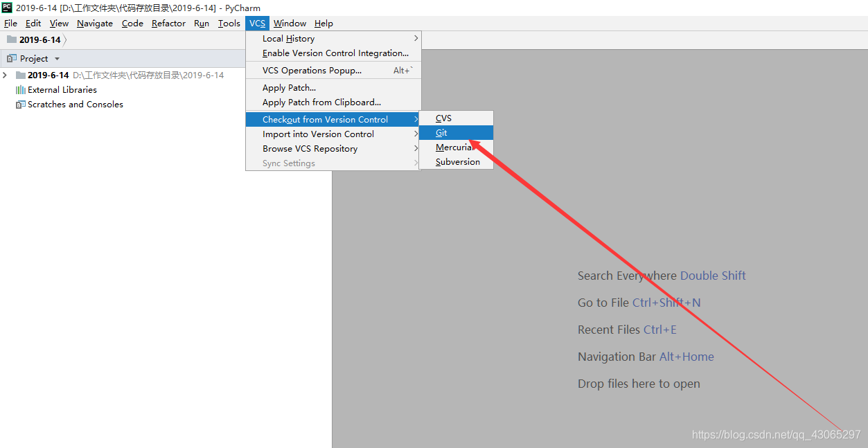This screenshot has width=868, height=448.
Task: Choose CVS in checkout submenu
Action: point(457,118)
